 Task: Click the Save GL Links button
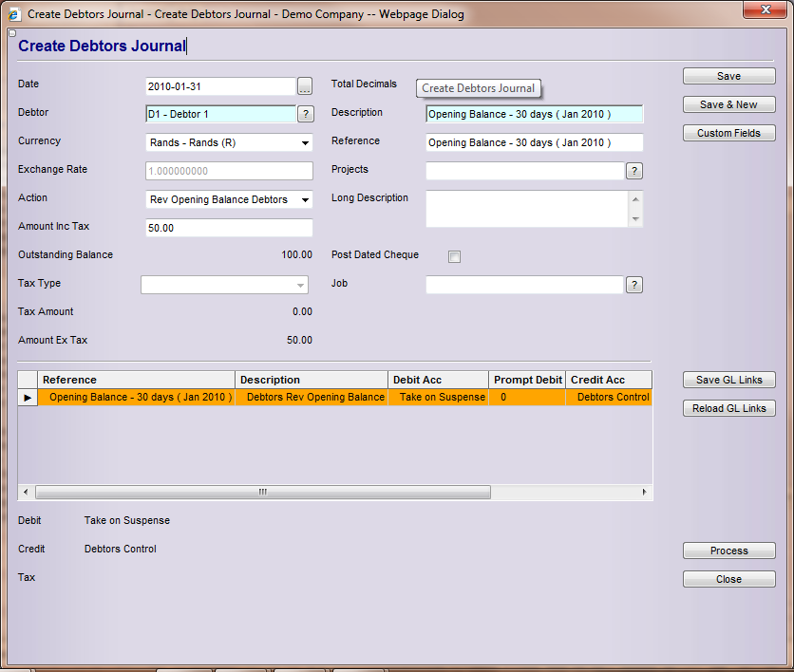click(728, 380)
